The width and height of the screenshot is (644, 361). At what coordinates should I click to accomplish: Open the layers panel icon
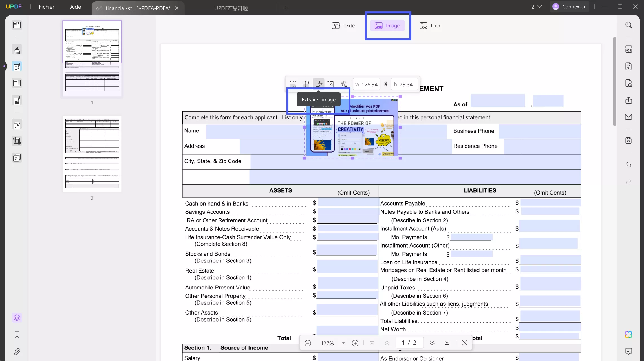(x=17, y=318)
